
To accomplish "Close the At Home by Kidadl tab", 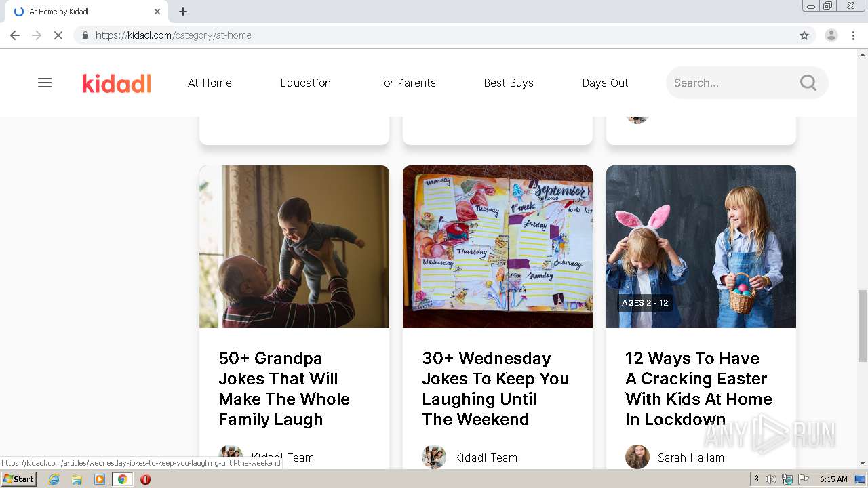I will pyautogui.click(x=157, y=12).
